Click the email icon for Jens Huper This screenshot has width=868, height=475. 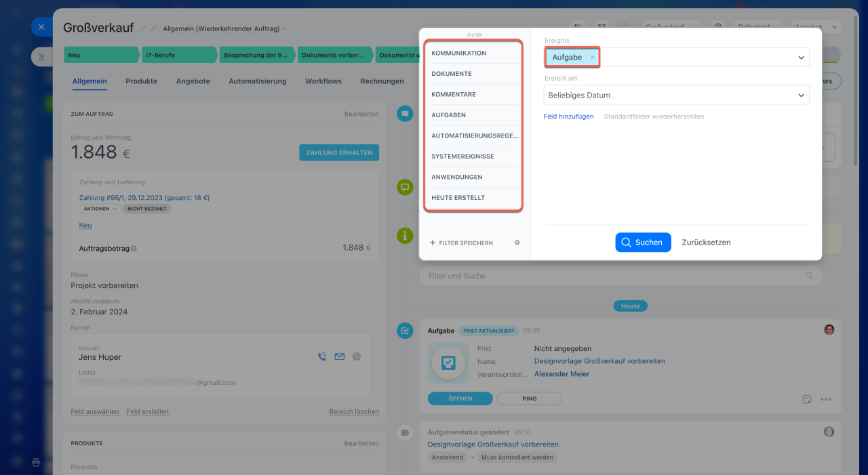[x=340, y=356]
